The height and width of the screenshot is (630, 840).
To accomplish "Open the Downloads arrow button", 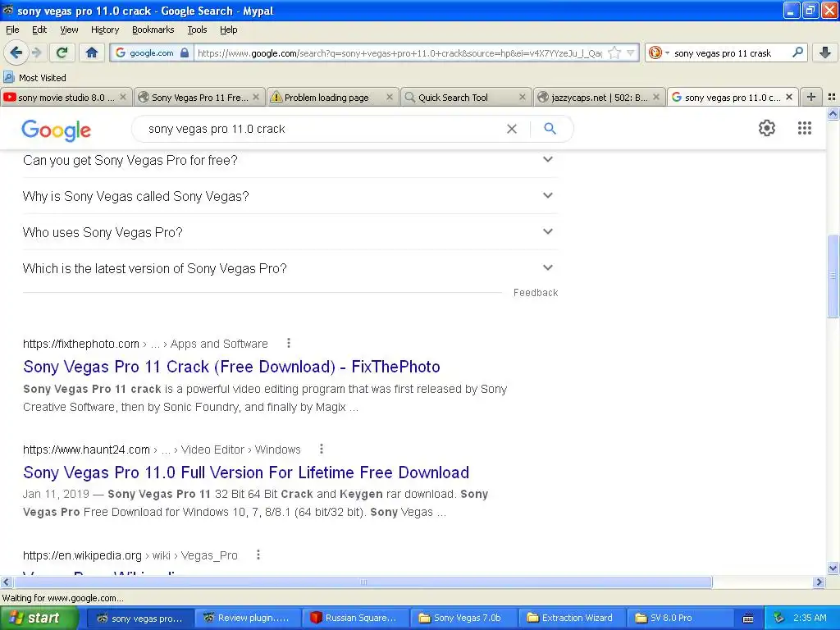I will (x=825, y=52).
